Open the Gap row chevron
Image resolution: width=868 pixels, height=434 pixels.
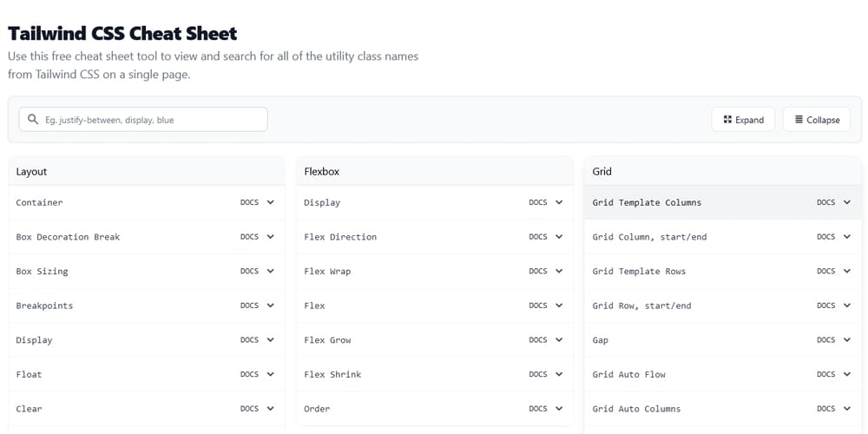coord(847,340)
